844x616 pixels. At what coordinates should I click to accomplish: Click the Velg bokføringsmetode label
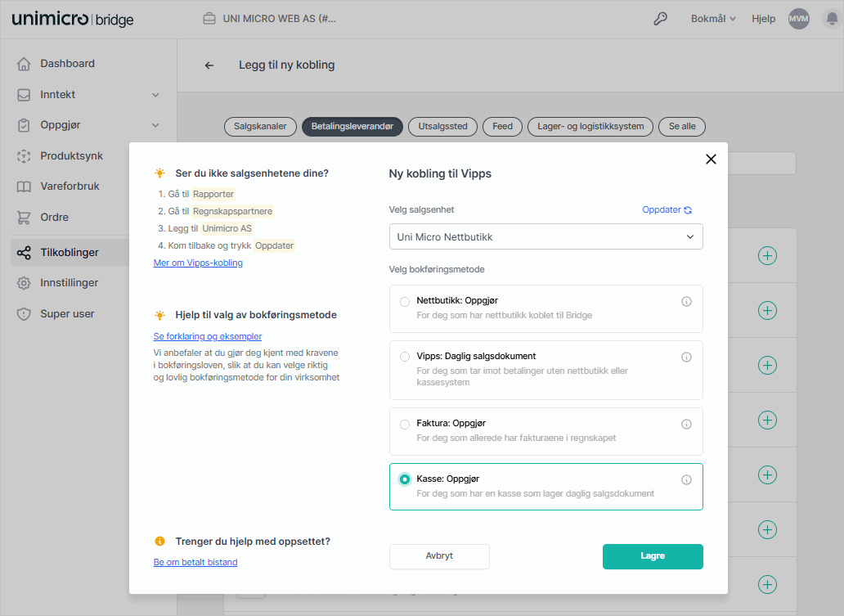[x=437, y=269]
